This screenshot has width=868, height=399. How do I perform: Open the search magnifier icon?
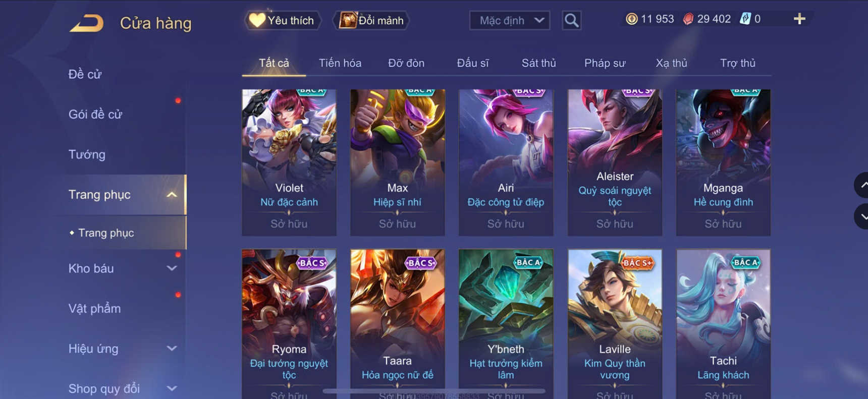[571, 21]
